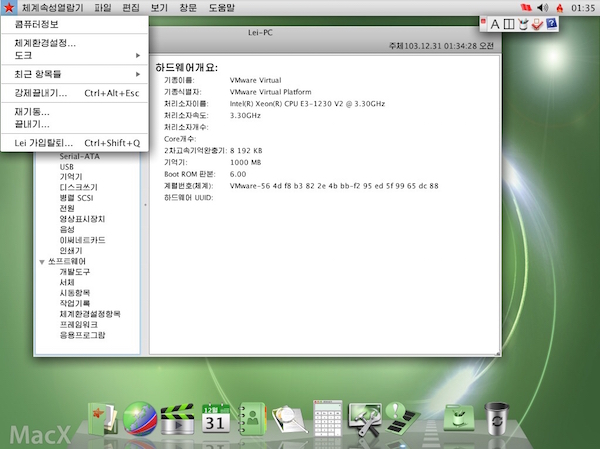Viewport: 600px width, 449px height.
Task: Select 디스크쓰기 in the sidebar
Action: point(78,187)
